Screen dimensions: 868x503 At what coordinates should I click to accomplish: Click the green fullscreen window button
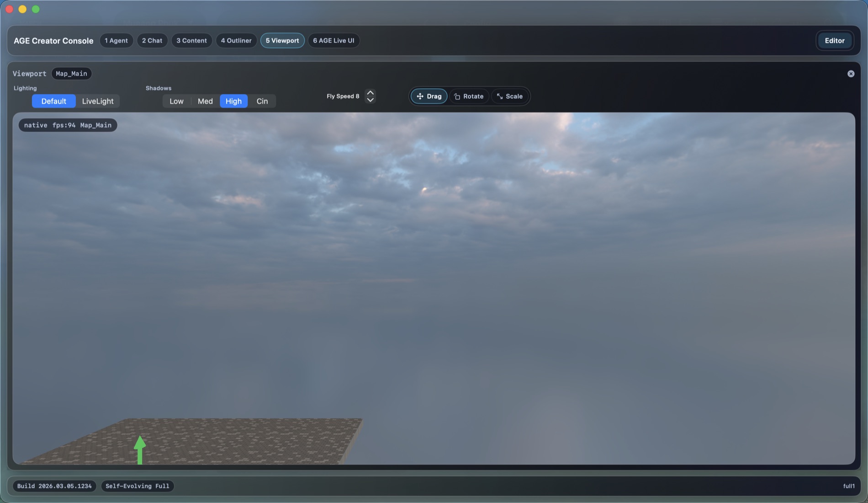tap(36, 9)
